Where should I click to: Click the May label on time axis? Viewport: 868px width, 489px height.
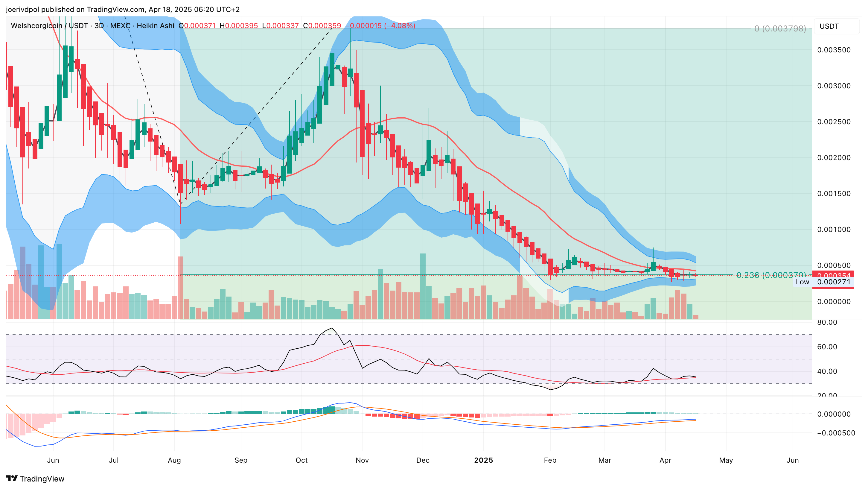(x=726, y=460)
